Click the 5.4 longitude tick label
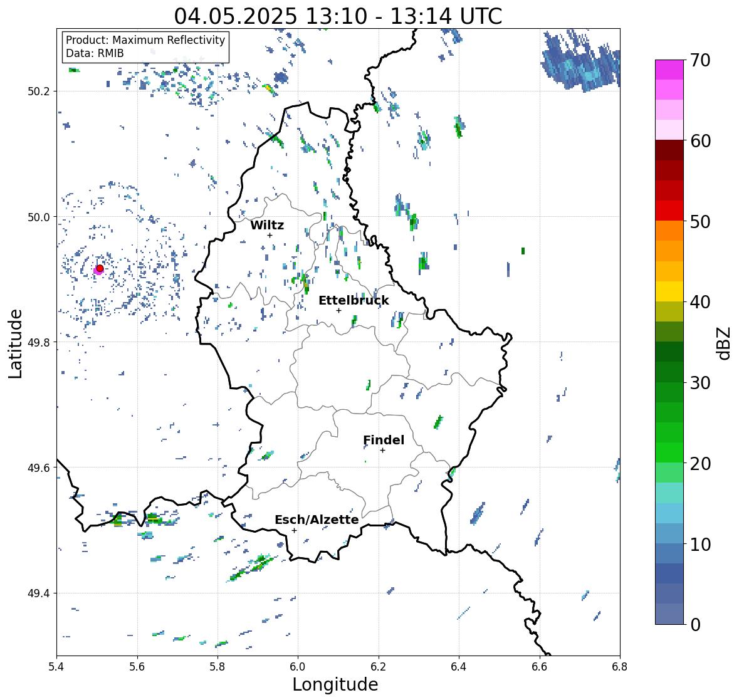739x700 pixels. pos(56,666)
